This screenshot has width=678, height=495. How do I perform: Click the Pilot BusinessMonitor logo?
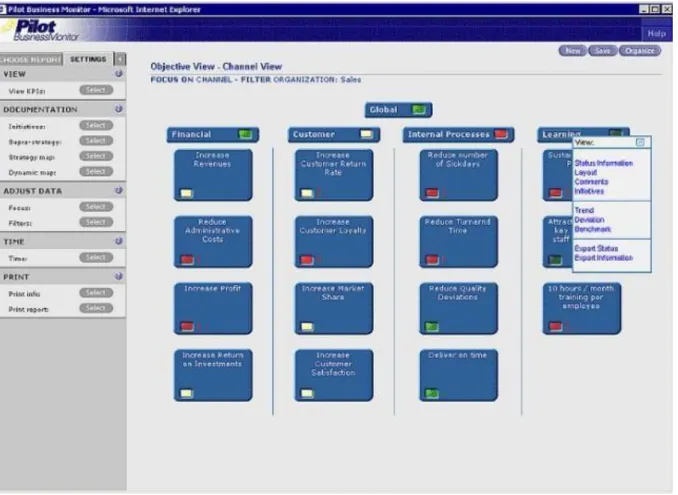click(x=41, y=30)
